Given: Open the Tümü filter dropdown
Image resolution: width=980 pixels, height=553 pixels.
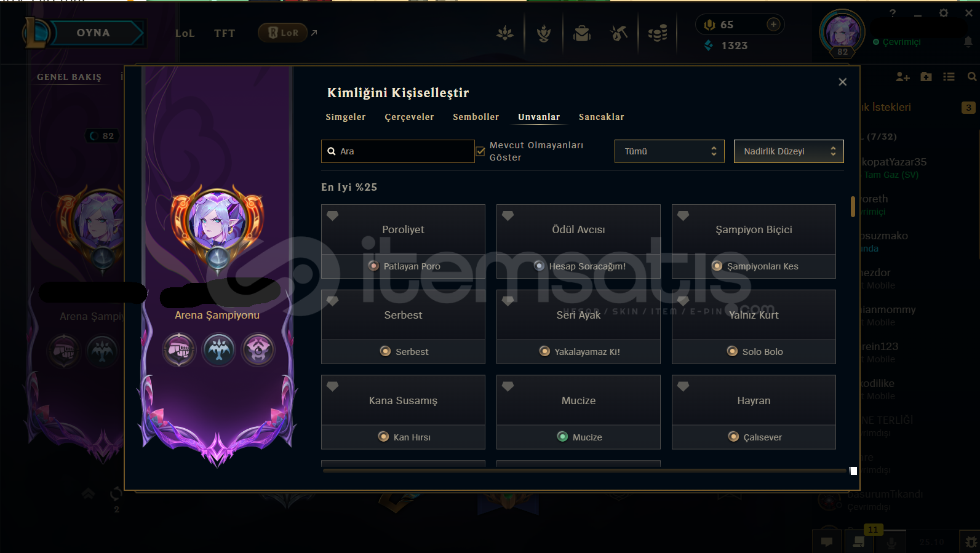Looking at the screenshot, I should point(671,151).
